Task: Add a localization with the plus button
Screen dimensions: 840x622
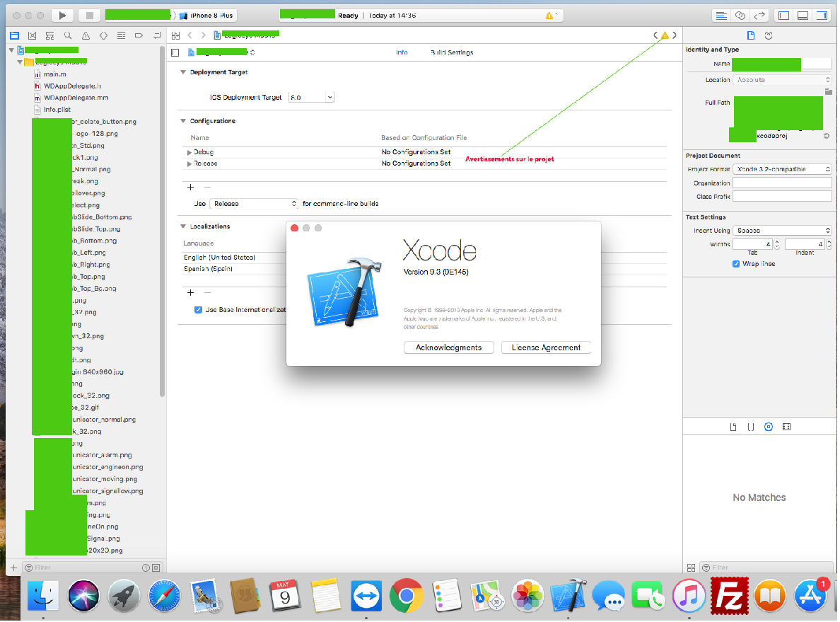Action: (191, 293)
